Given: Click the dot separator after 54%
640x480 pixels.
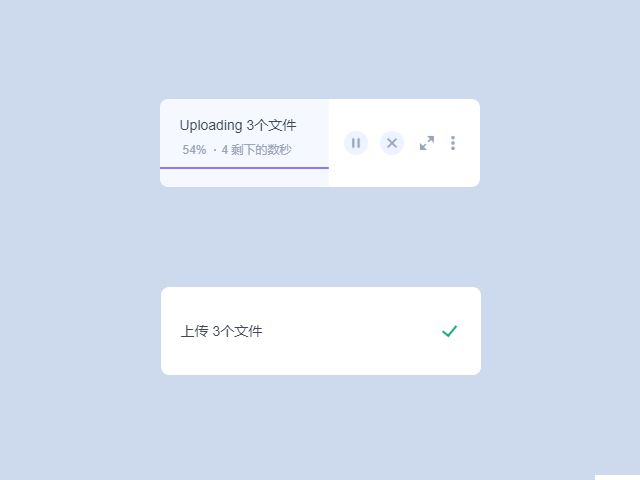Looking at the screenshot, I should [215, 150].
